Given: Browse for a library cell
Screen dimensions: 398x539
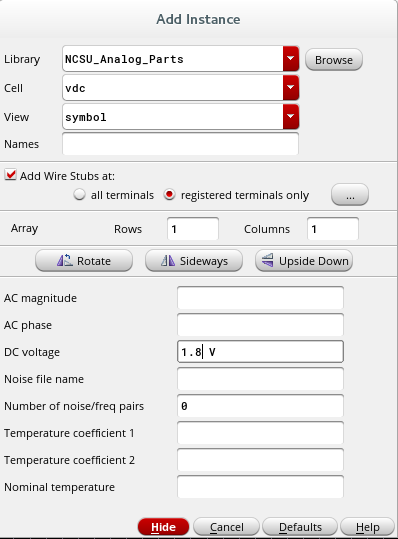Looking at the screenshot, I should [334, 60].
